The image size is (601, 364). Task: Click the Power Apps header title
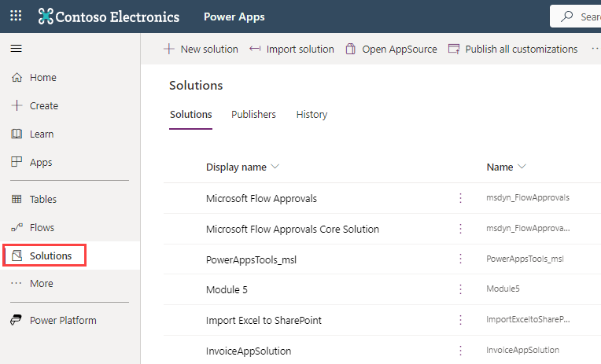(x=234, y=17)
